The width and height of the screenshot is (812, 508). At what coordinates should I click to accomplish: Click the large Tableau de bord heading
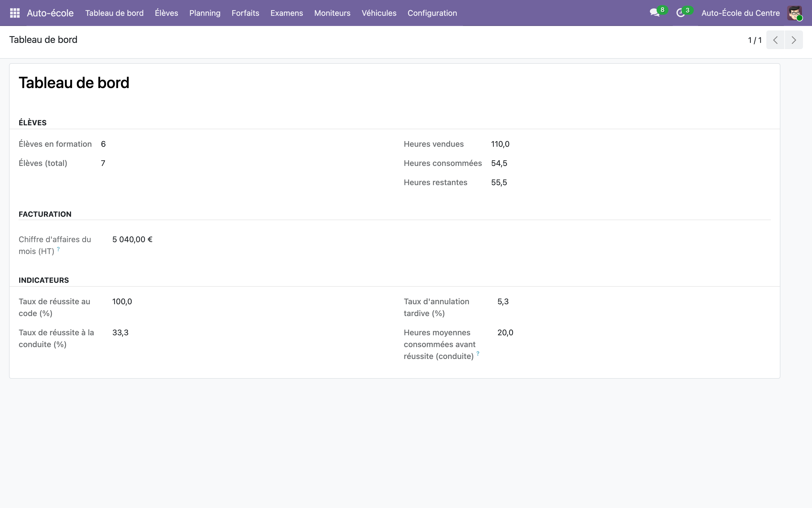[74, 83]
